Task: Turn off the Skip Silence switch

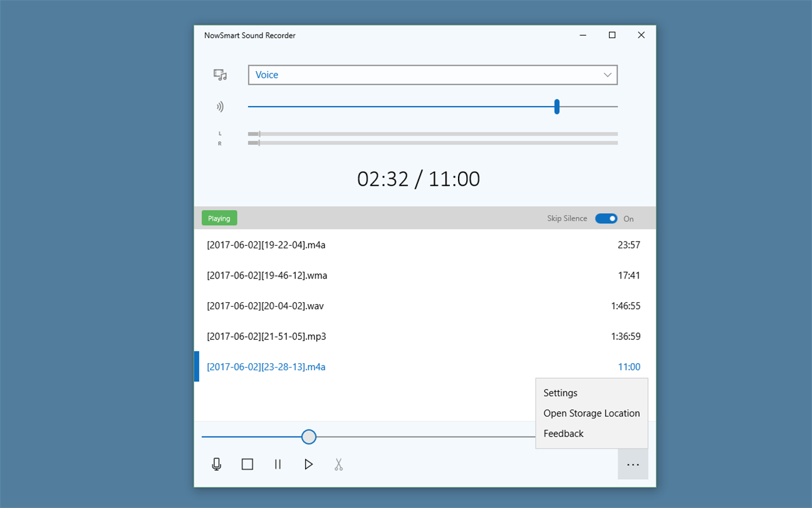Action: (x=606, y=218)
